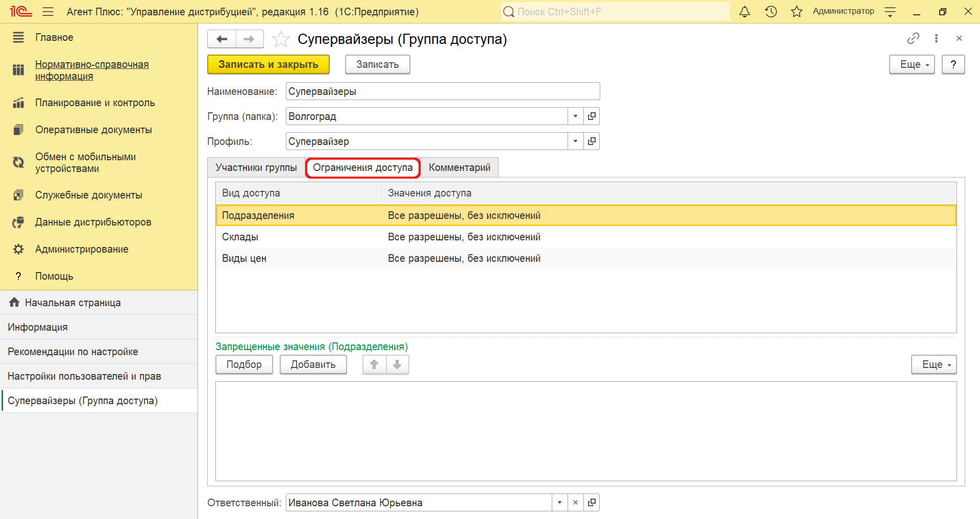Go forward with the right arrow button
The image size is (980, 519).
[250, 39]
